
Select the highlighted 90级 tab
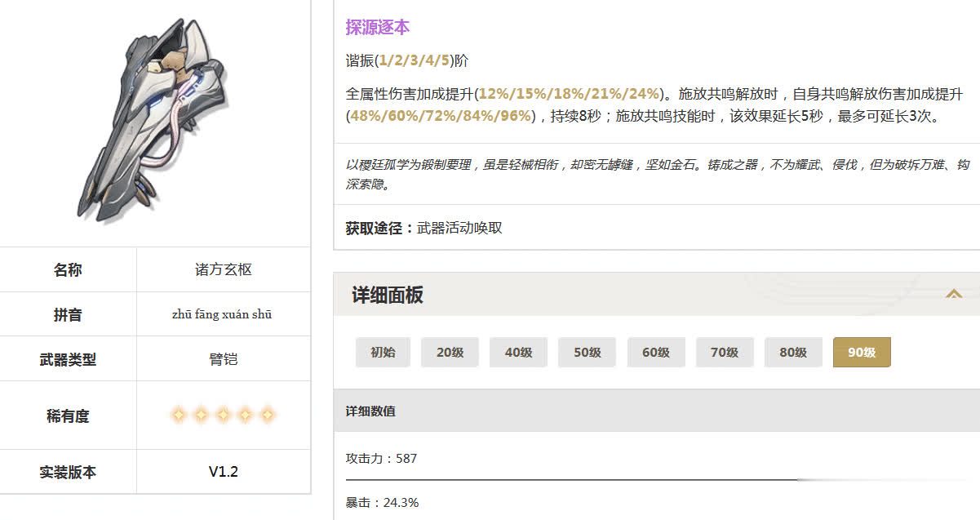[861, 353]
